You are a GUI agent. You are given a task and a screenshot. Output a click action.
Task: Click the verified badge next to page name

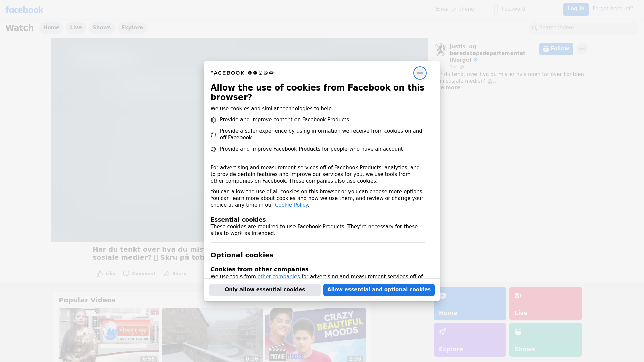point(476,60)
